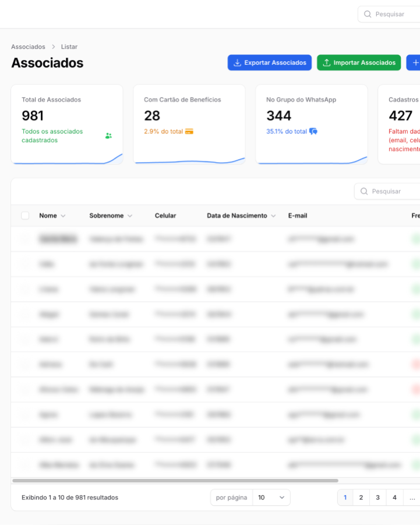
Task: Click the 2.9% do total text
Action: point(163,131)
